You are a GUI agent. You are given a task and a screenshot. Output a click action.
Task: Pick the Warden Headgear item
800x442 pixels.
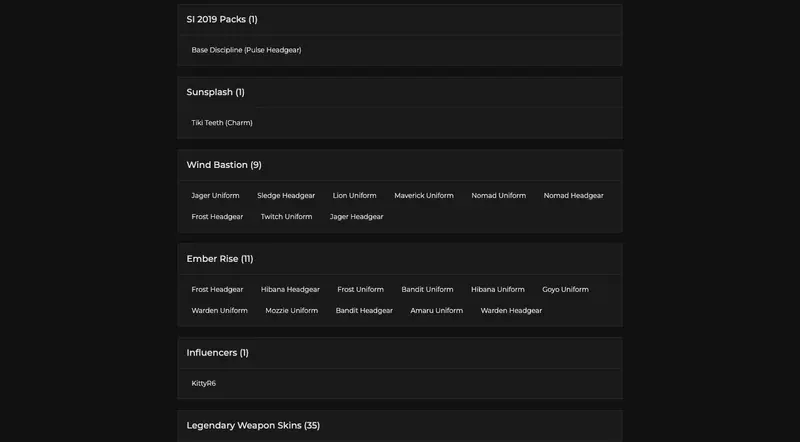click(x=511, y=311)
